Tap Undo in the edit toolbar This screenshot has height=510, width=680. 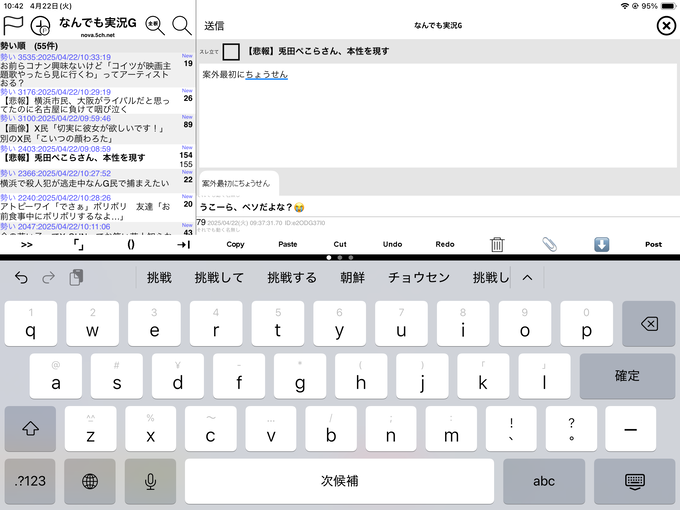[x=392, y=244]
